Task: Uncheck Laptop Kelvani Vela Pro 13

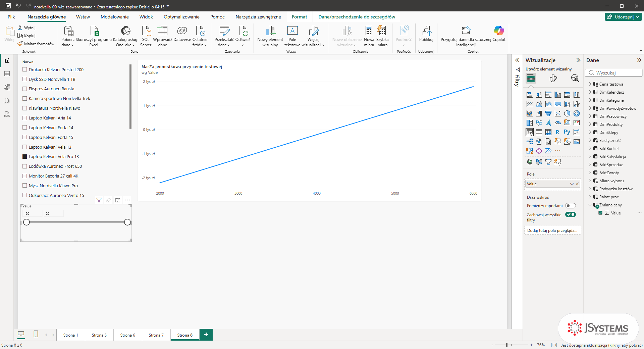Action: (24, 156)
